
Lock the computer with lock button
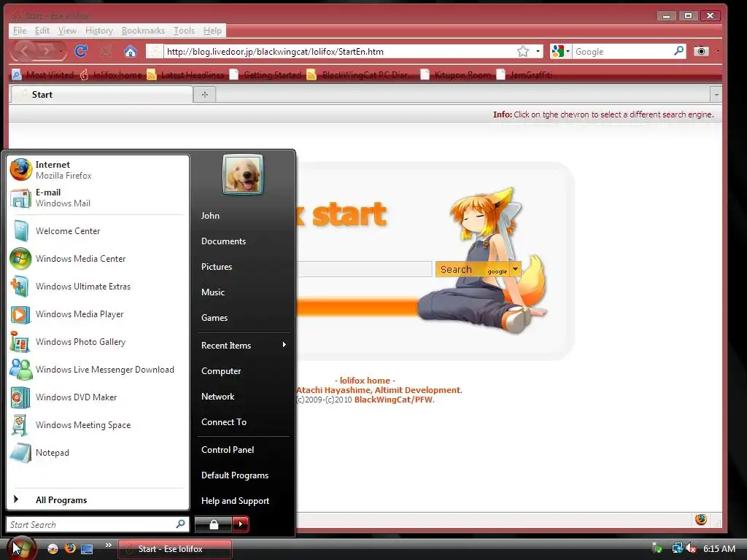tap(214, 524)
